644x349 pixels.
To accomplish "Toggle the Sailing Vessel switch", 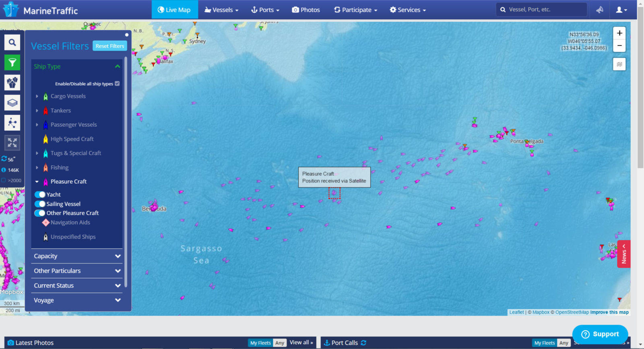I will pyautogui.click(x=40, y=204).
